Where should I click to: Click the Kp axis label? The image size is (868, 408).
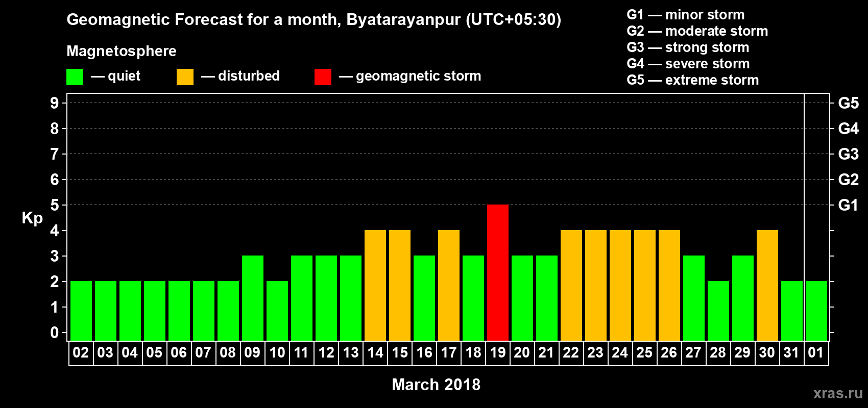pyautogui.click(x=32, y=218)
